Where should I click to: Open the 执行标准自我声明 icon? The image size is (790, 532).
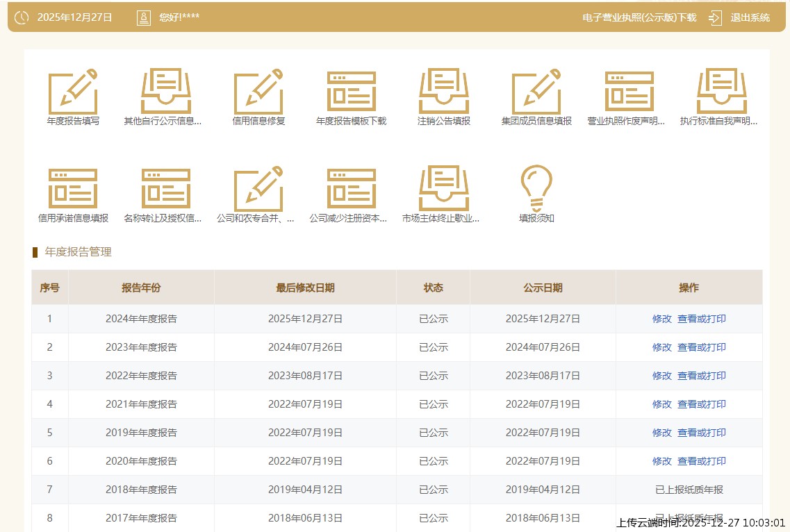(721, 92)
